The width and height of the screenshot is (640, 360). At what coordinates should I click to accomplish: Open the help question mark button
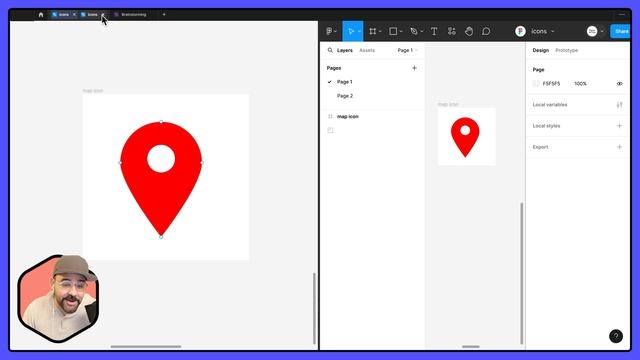coord(616,336)
